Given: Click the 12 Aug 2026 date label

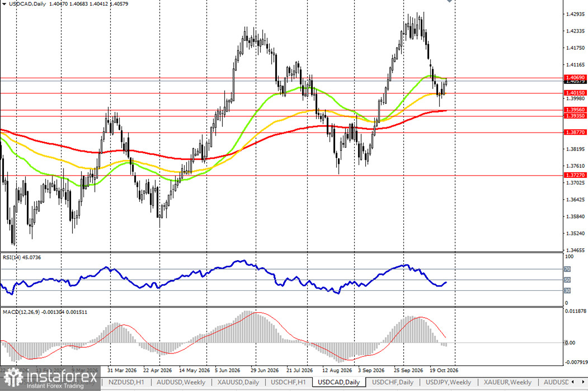Looking at the screenshot, I should pyautogui.click(x=337, y=370).
